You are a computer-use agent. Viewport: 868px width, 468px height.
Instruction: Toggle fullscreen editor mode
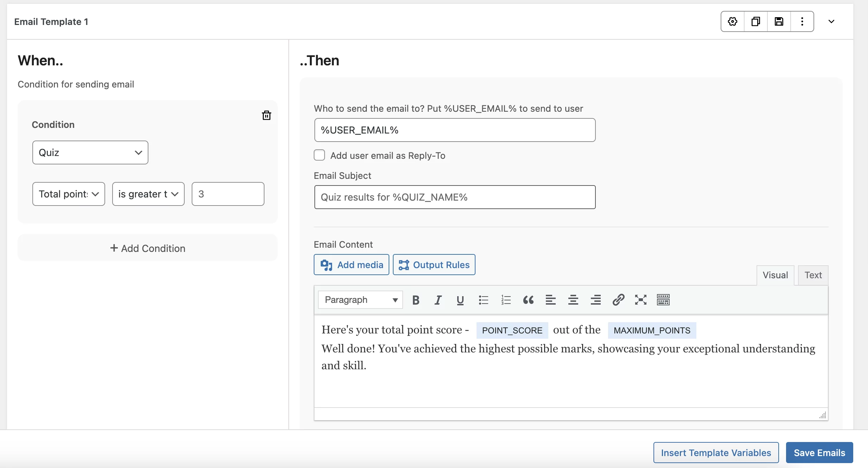pyautogui.click(x=641, y=300)
